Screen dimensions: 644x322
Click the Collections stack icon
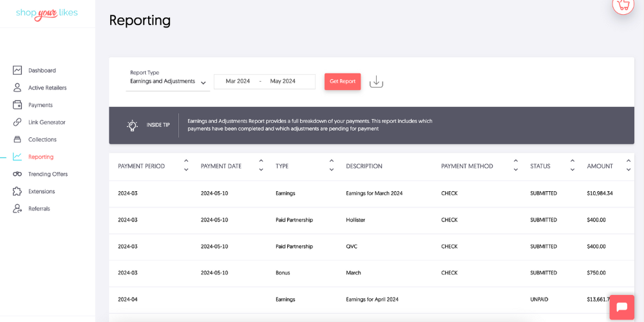(17, 139)
